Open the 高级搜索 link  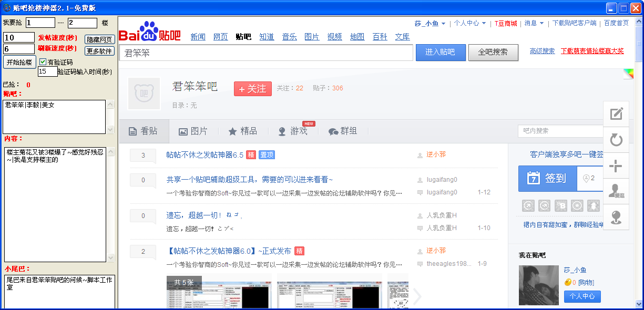tap(542, 51)
